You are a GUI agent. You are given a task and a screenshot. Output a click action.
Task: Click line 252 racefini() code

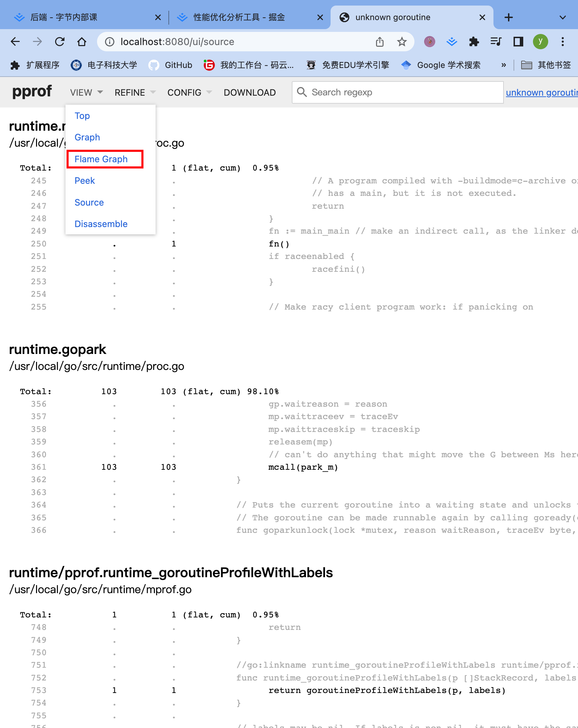(339, 269)
